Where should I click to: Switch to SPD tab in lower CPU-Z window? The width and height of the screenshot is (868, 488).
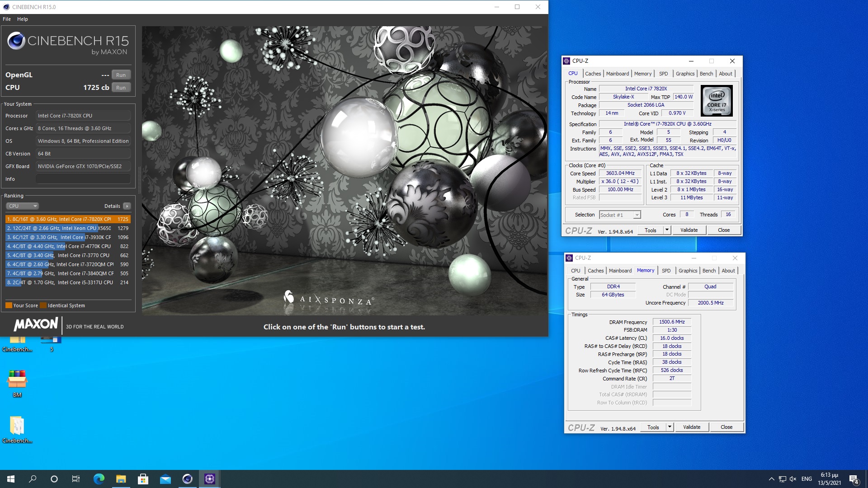(x=666, y=271)
